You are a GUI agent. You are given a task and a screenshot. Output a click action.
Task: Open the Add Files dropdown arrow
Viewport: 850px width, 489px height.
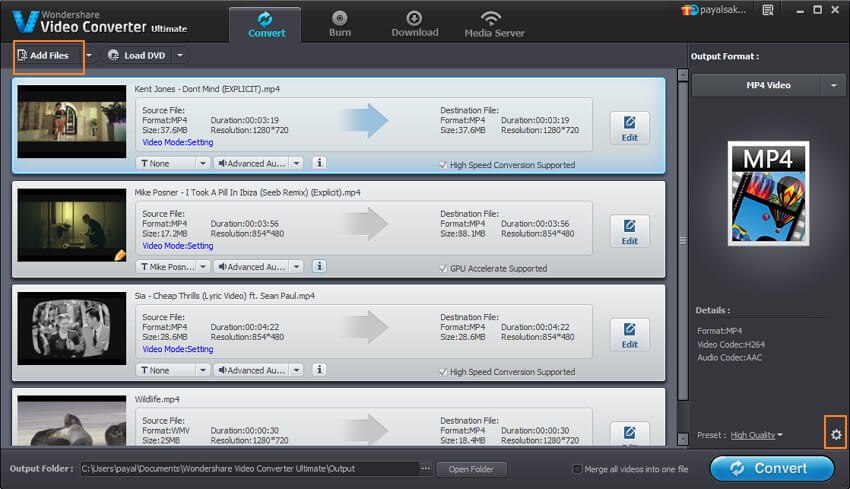pos(89,55)
